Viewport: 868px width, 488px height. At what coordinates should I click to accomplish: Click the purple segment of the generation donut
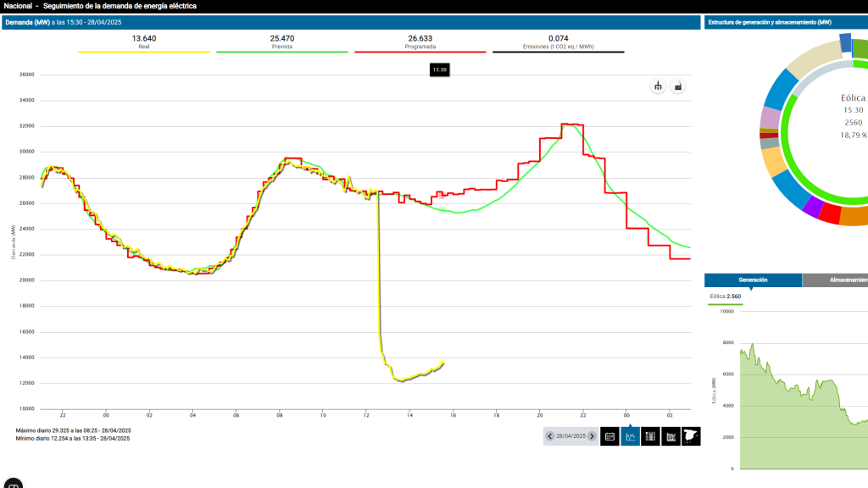coord(812,206)
